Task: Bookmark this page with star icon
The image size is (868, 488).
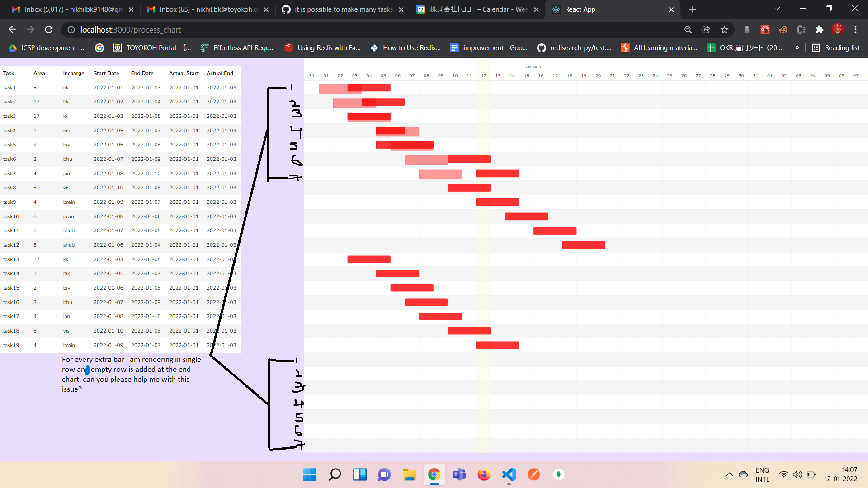Action: coord(724,30)
